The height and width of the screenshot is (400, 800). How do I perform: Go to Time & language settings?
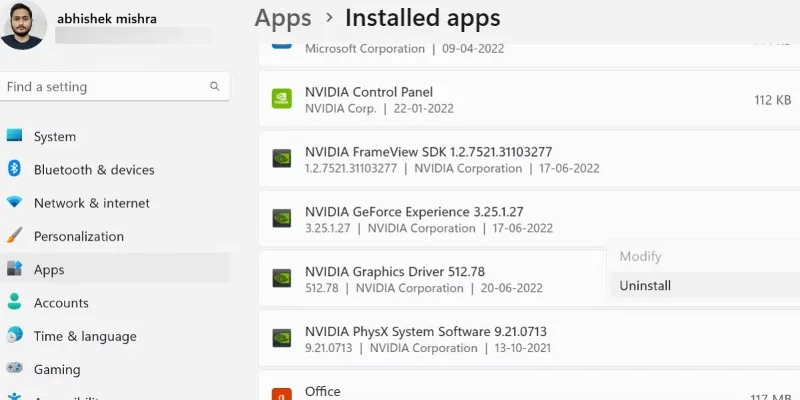pos(115,336)
